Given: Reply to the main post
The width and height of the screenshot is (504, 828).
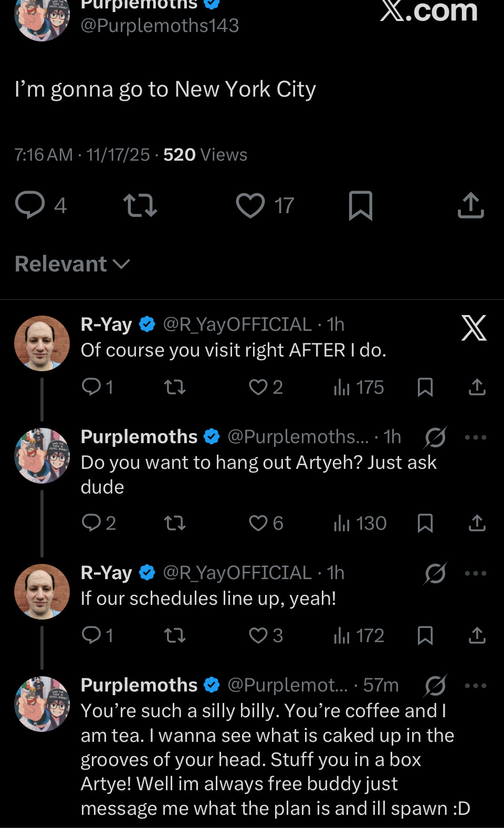Looking at the screenshot, I should pyautogui.click(x=30, y=205).
